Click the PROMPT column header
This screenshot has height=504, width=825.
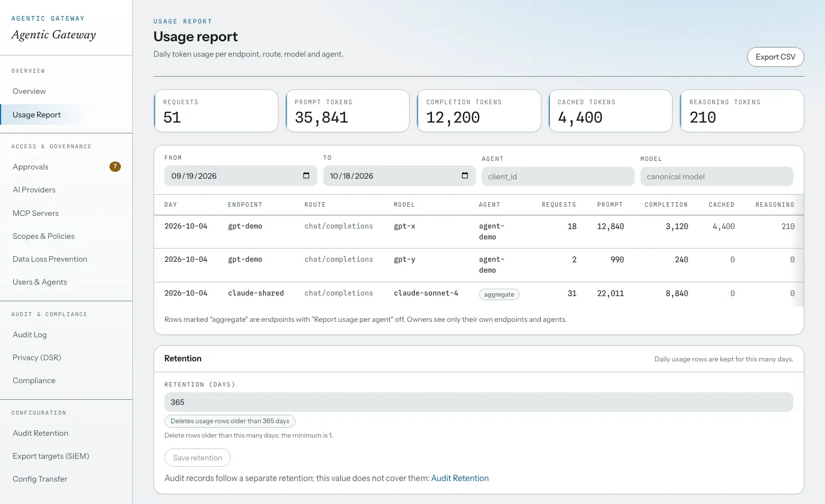point(610,204)
